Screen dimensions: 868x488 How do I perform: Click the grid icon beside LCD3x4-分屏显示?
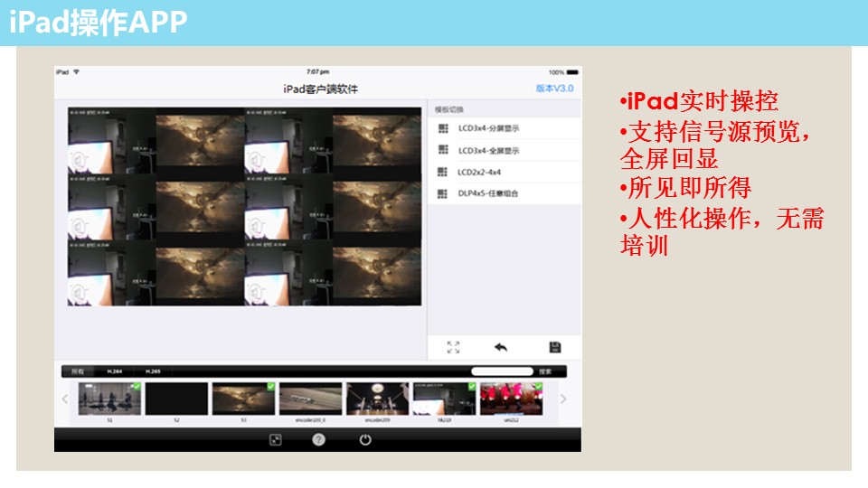tap(443, 128)
